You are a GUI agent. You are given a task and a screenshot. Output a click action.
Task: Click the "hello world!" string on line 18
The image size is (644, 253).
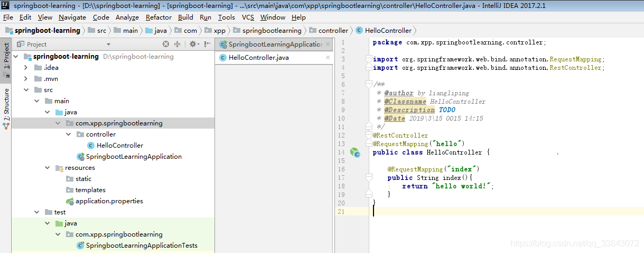click(462, 186)
